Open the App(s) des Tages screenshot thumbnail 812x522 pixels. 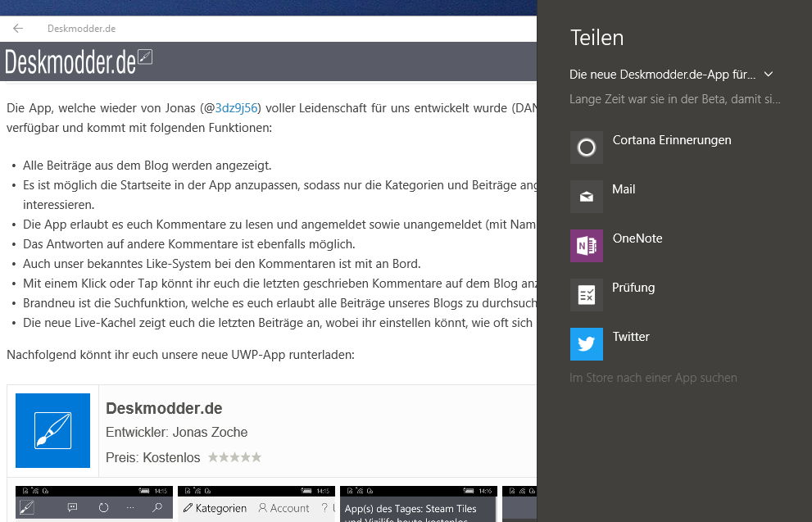coord(419,504)
